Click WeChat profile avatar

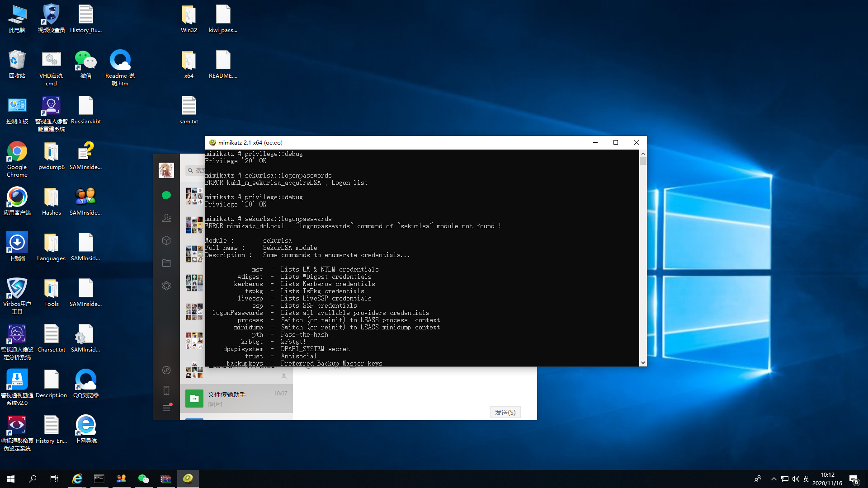pyautogui.click(x=166, y=170)
